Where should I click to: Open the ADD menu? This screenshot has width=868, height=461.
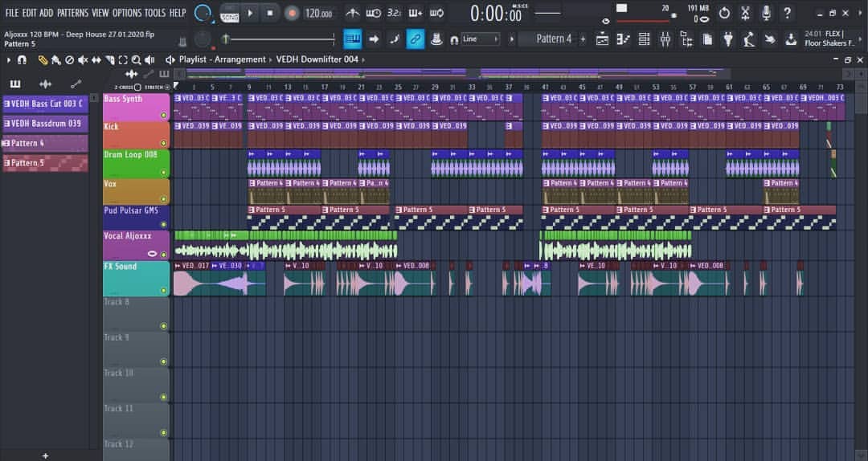(47, 13)
